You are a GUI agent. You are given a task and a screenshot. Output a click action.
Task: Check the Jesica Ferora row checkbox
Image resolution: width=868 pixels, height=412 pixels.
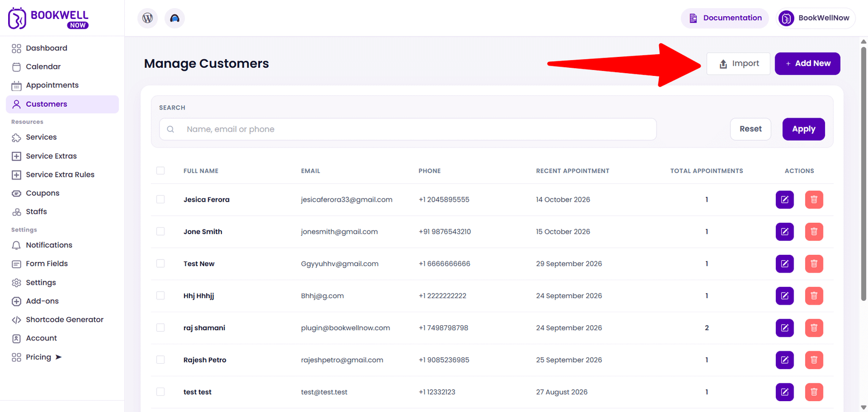pos(161,199)
